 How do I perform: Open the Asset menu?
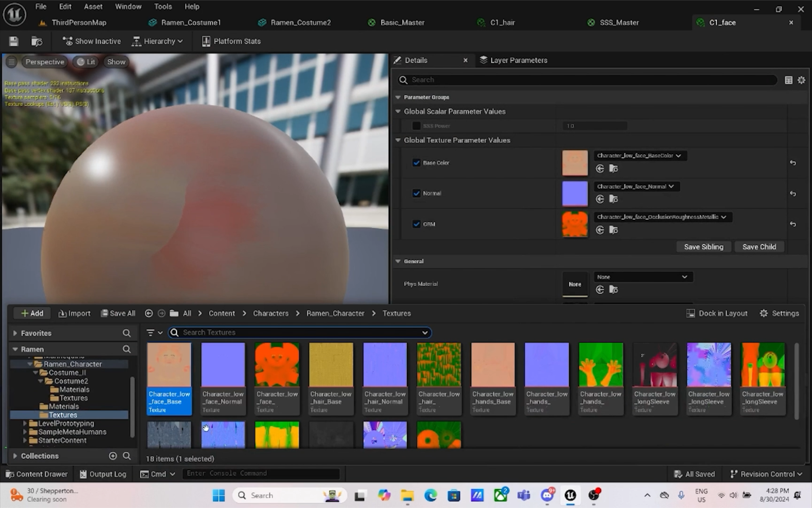(93, 7)
